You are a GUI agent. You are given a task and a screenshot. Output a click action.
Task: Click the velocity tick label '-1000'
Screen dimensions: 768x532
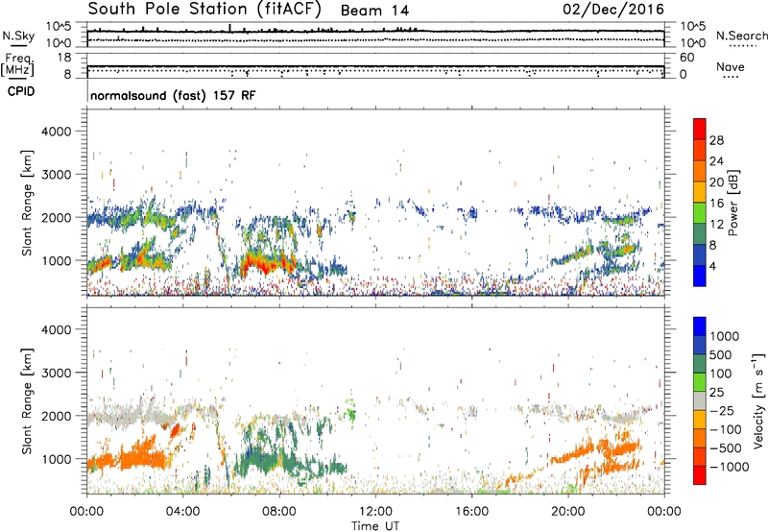click(x=730, y=467)
